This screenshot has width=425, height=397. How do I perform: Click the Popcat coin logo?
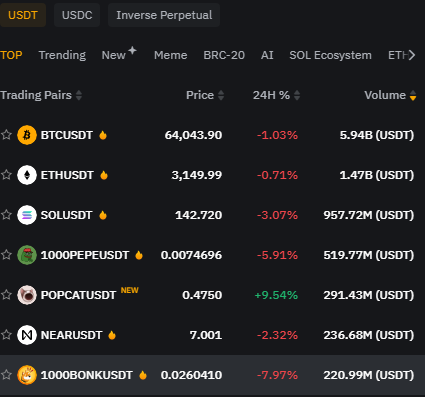coord(27,295)
